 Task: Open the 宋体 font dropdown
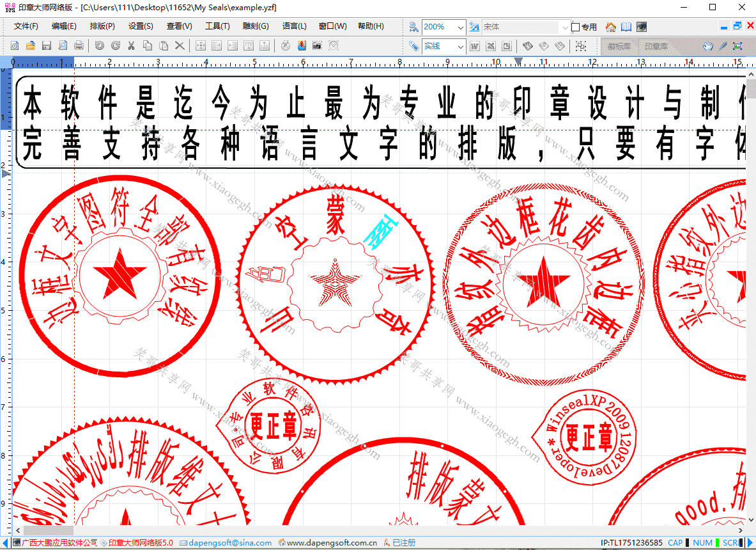click(x=566, y=27)
